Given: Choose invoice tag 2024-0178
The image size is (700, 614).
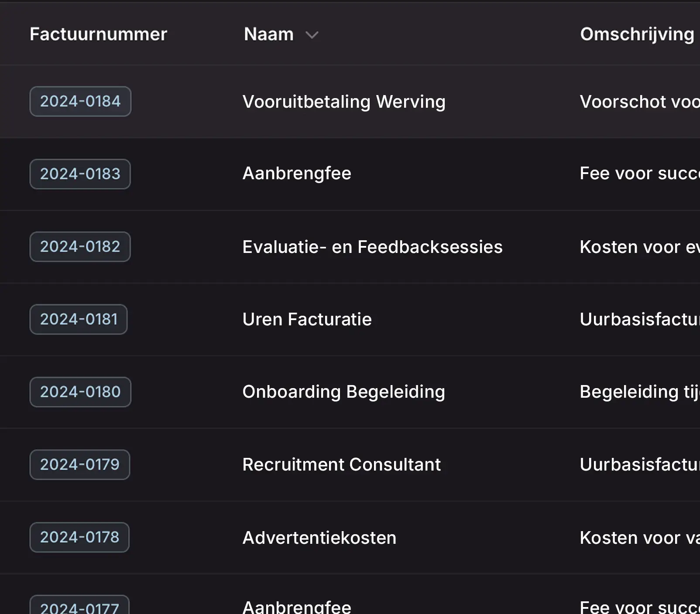Looking at the screenshot, I should 79,537.
